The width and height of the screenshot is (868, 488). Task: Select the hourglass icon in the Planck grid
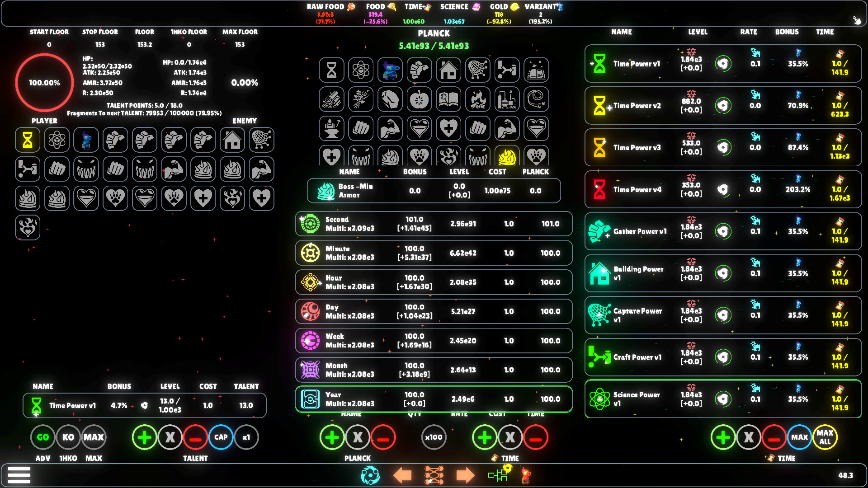(x=331, y=70)
